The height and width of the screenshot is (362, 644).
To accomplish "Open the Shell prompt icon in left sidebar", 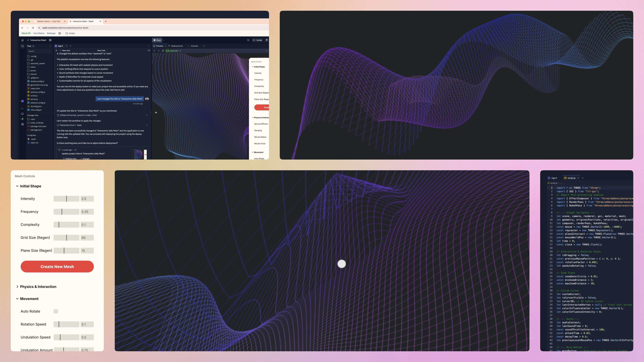I will [x=22, y=108].
